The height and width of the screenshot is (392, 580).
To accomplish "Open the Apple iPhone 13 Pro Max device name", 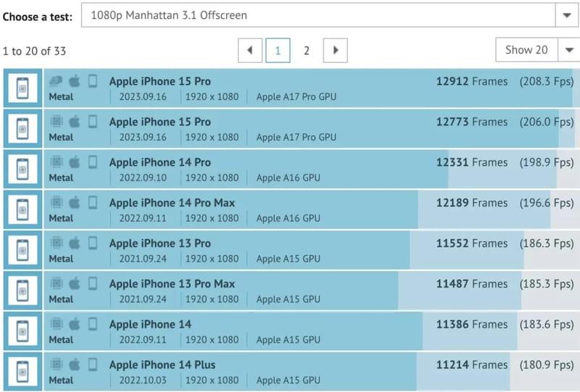I will pos(172,283).
